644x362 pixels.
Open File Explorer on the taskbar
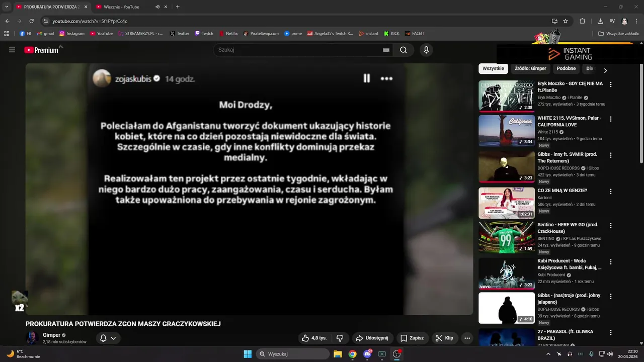pyautogui.click(x=338, y=354)
